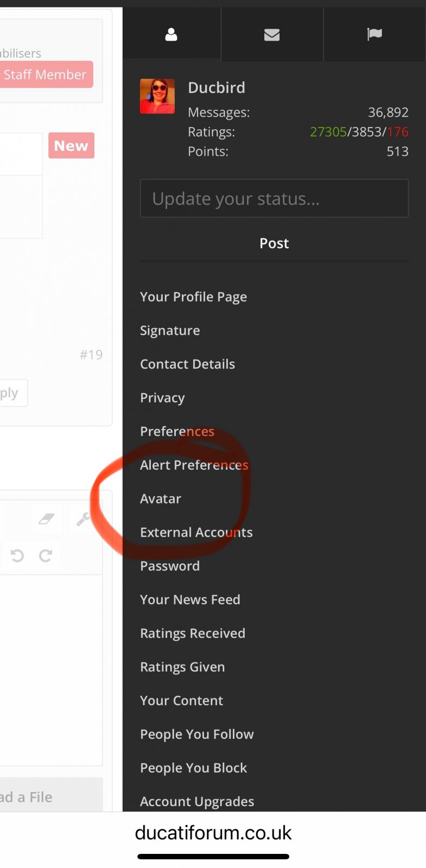Open External Accounts settings
The height and width of the screenshot is (868, 426).
(x=196, y=532)
